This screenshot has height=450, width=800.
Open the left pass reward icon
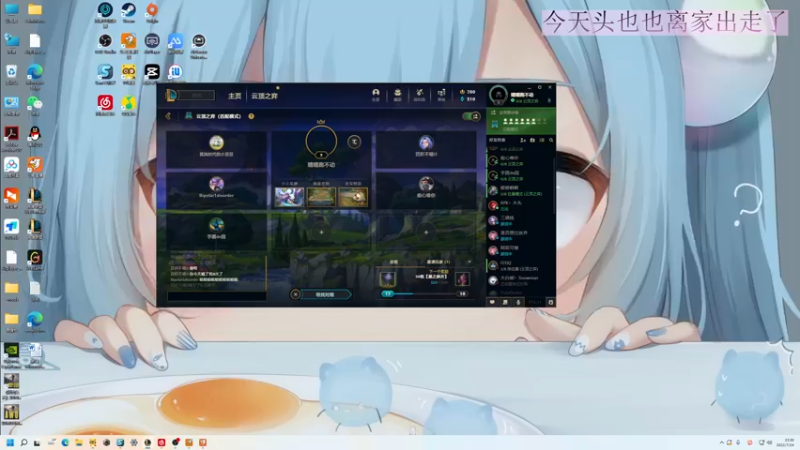[x=388, y=279]
